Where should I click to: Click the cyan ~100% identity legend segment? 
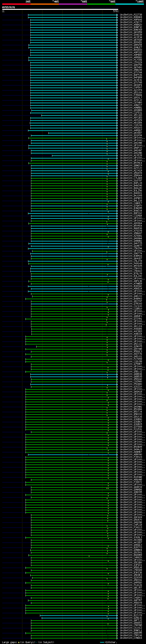pyautogui.click(x=130, y=4)
